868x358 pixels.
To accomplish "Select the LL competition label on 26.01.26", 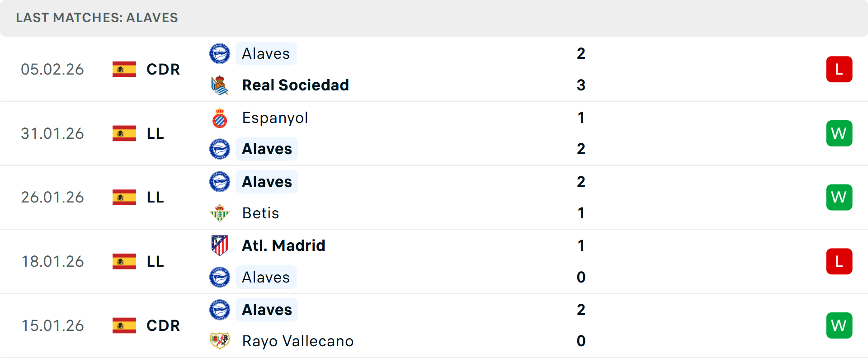I will [155, 197].
